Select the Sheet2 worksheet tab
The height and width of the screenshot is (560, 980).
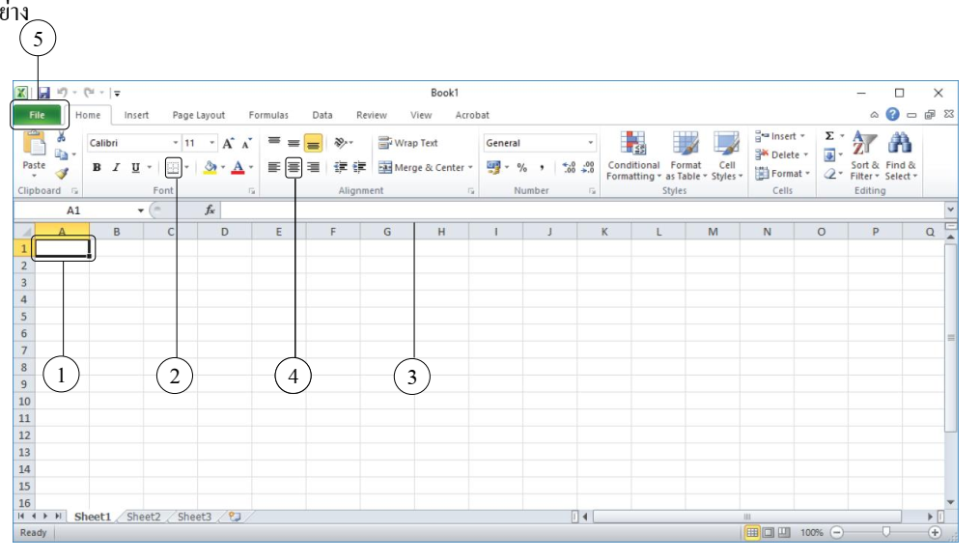(x=143, y=517)
